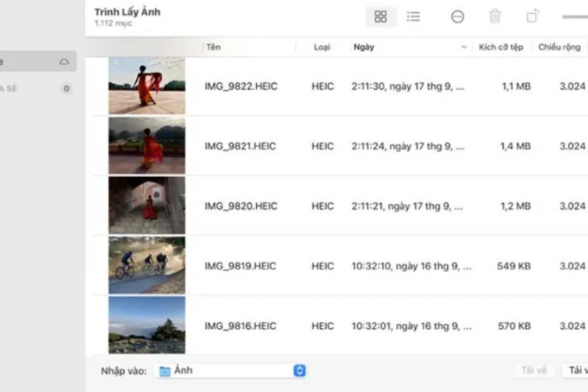Click the rotate image icon
Image resolution: width=588 pixels, height=392 pixels.
(x=533, y=16)
